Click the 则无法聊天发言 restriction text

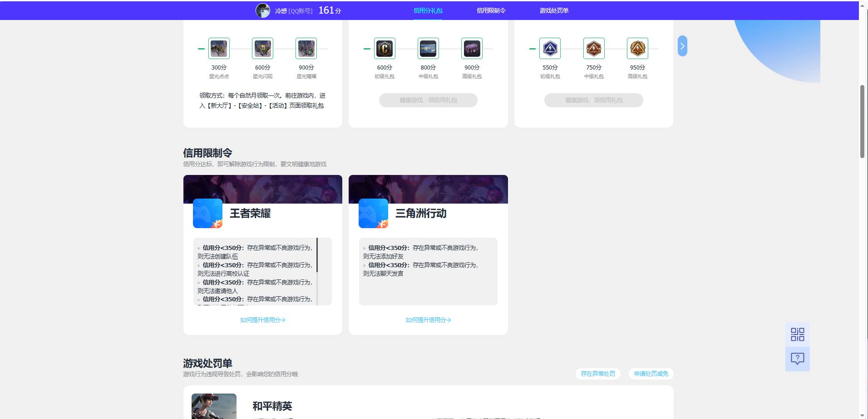pos(383,274)
